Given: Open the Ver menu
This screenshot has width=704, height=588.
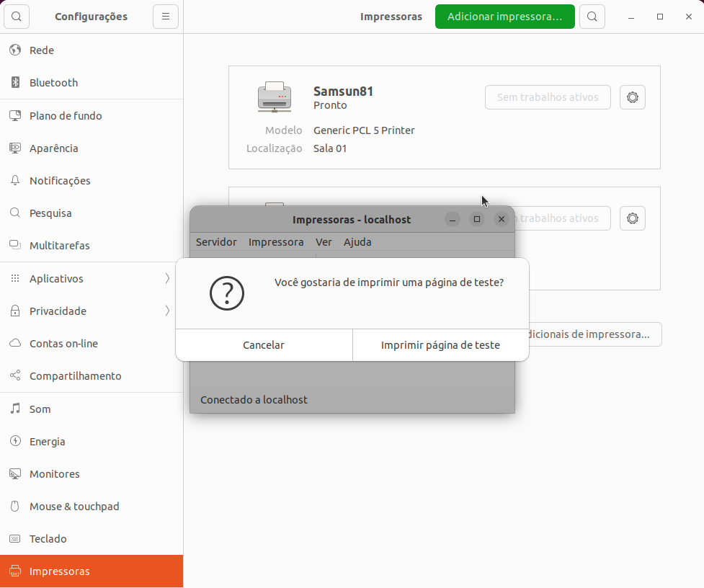Looking at the screenshot, I should 324,242.
